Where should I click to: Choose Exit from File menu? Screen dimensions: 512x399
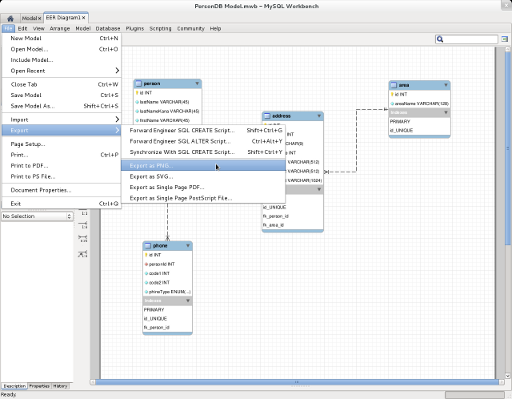tap(62, 204)
